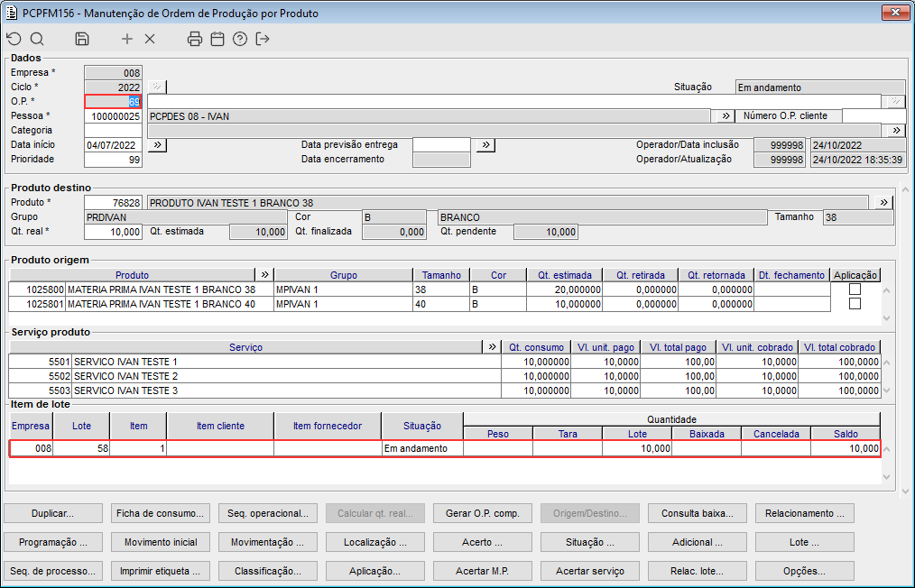Screen dimensions: 915x588
Task: Expand the lookup next to Data previsão entrega
Action: point(485,144)
